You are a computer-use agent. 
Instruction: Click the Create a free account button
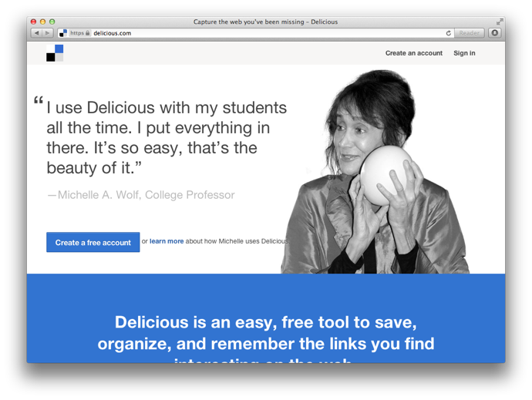(x=93, y=242)
